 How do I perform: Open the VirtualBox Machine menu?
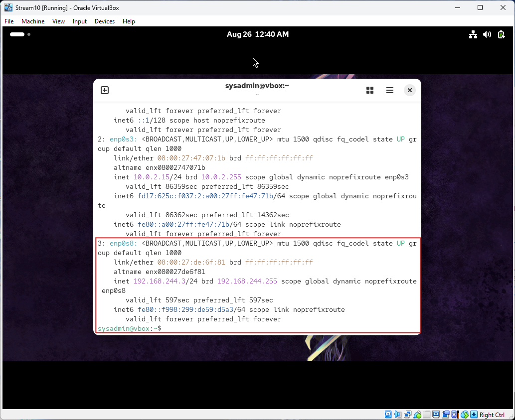point(33,21)
